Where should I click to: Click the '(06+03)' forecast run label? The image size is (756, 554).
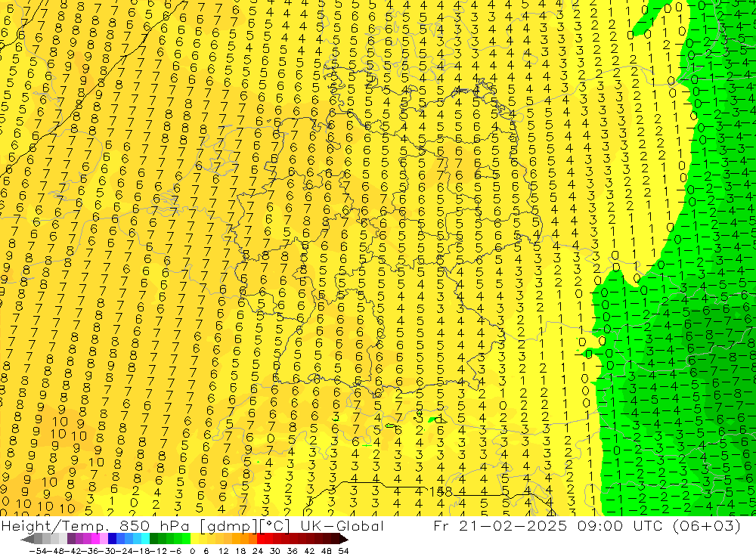pos(708,525)
